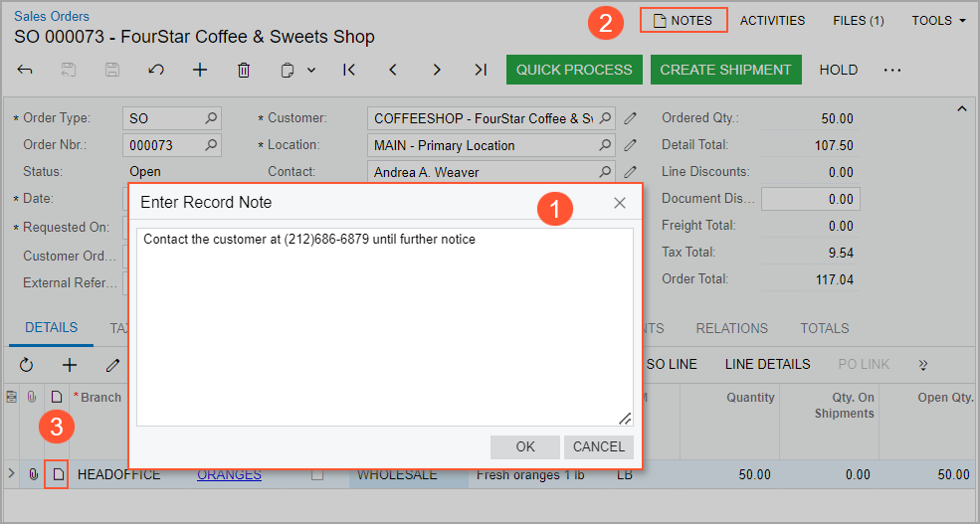Add new record with plus icon
The height and width of the screenshot is (524, 980).
click(200, 70)
